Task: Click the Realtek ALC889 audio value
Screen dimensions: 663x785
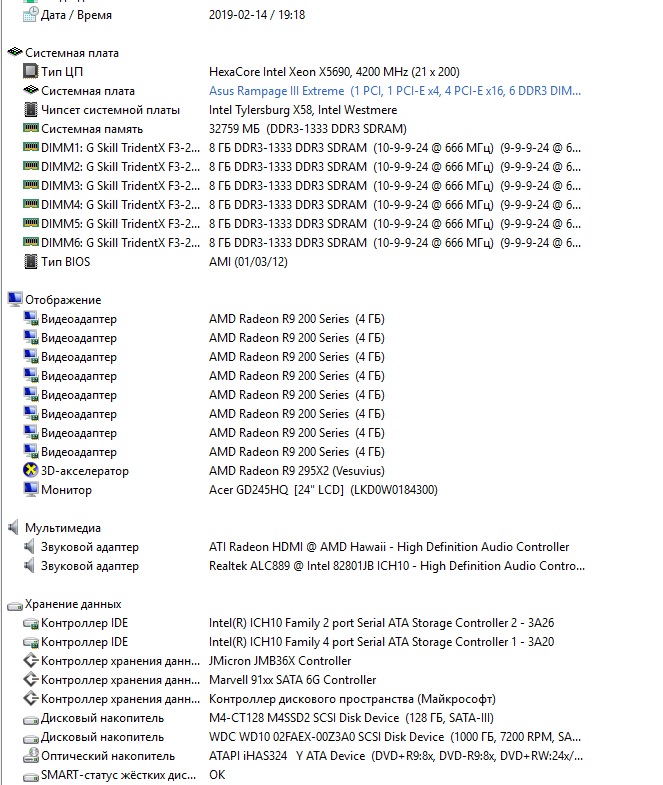Action: pos(397,566)
